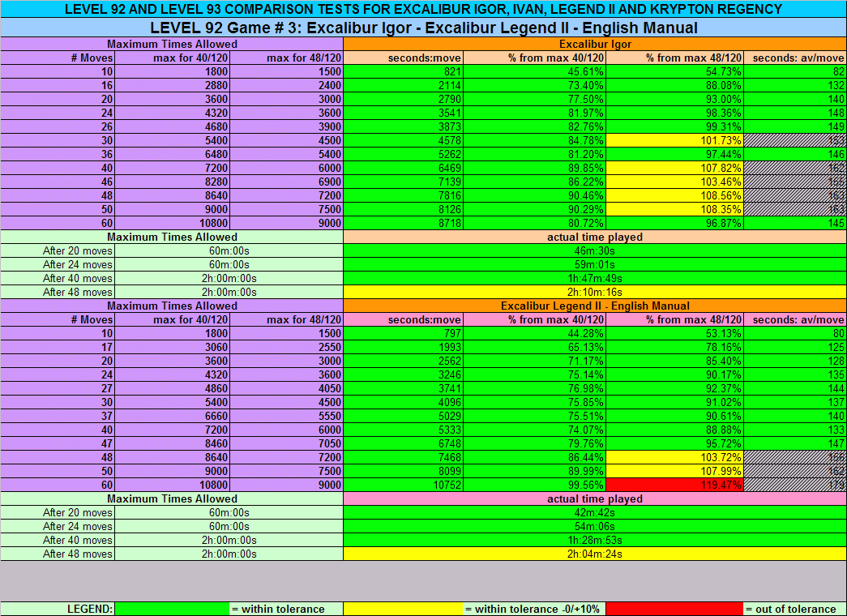The image size is (847, 616).
Task: Select the max for 40/120 value 8460
Action: click(x=173, y=443)
